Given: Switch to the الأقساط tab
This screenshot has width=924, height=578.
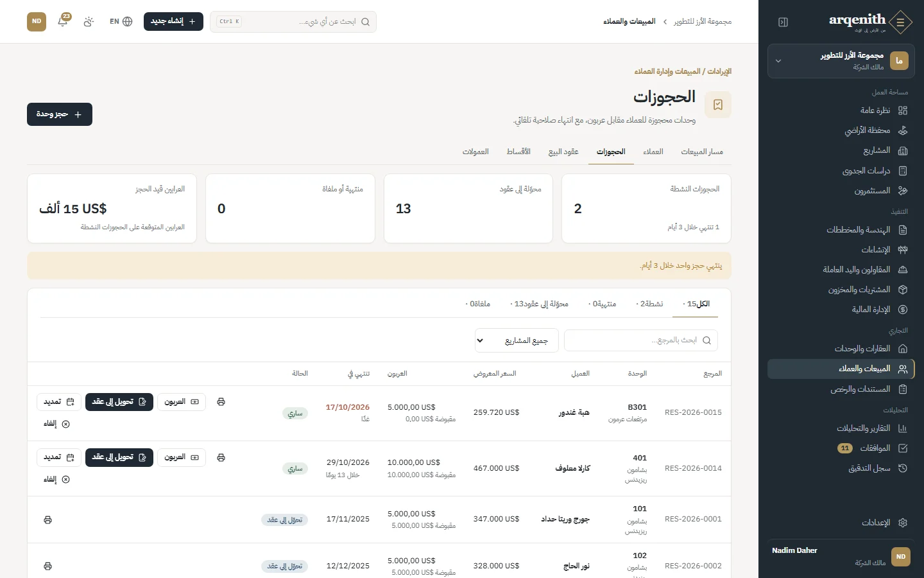Looking at the screenshot, I should (518, 152).
